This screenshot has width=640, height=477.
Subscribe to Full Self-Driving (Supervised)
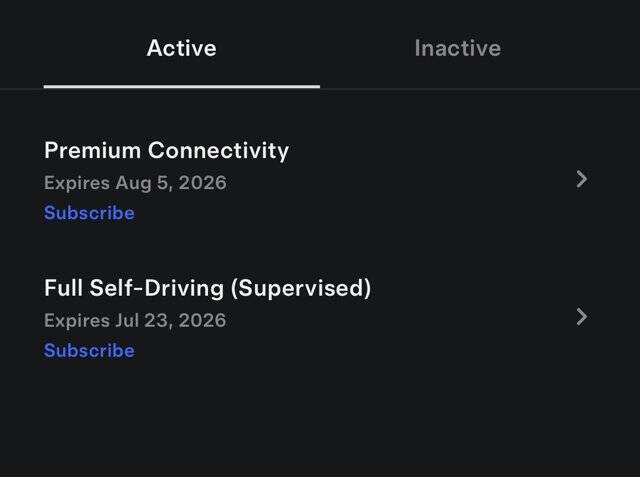89,350
